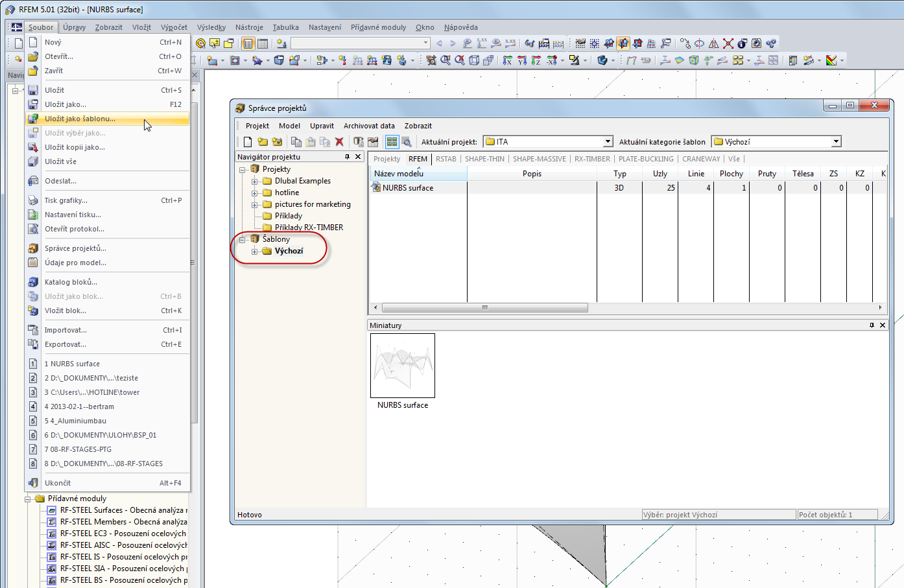Click the mirror tool icon in main toolbar

pyautogui.click(x=713, y=43)
